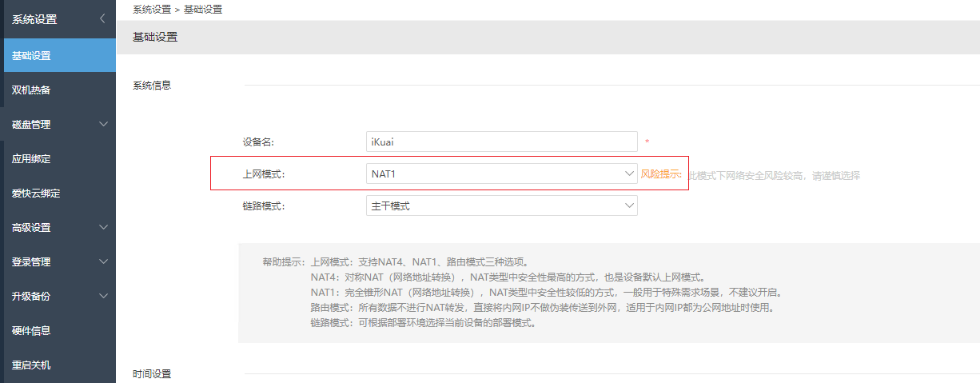
Task: Open the 链路模式 主干模式 dropdown
Action: [x=501, y=206]
